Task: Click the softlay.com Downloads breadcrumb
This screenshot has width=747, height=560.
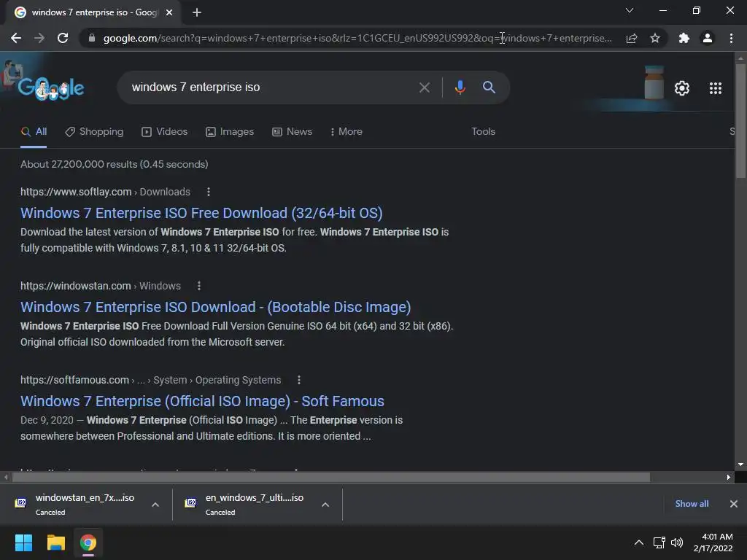Action: coord(165,192)
